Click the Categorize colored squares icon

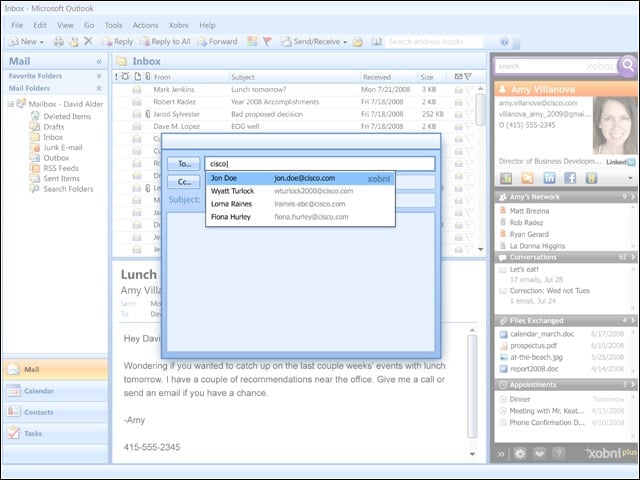(253, 41)
